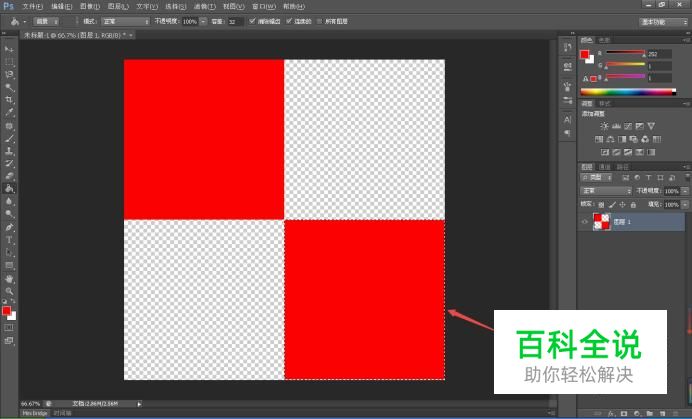Open the Image menu
This screenshot has height=419, width=692.
click(x=90, y=7)
